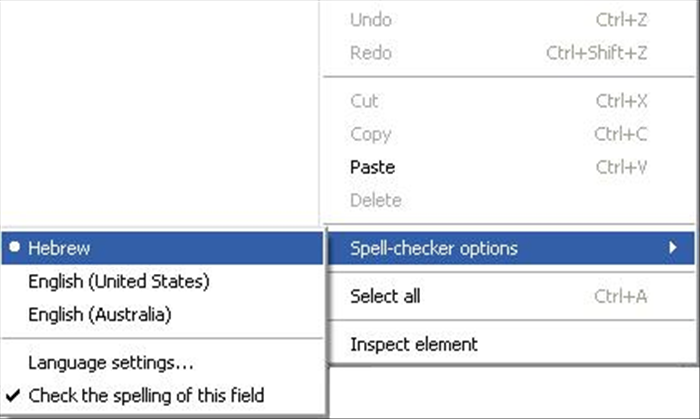This screenshot has width=700, height=419.
Task: Click Check the spelling of this field
Action: pyautogui.click(x=146, y=395)
